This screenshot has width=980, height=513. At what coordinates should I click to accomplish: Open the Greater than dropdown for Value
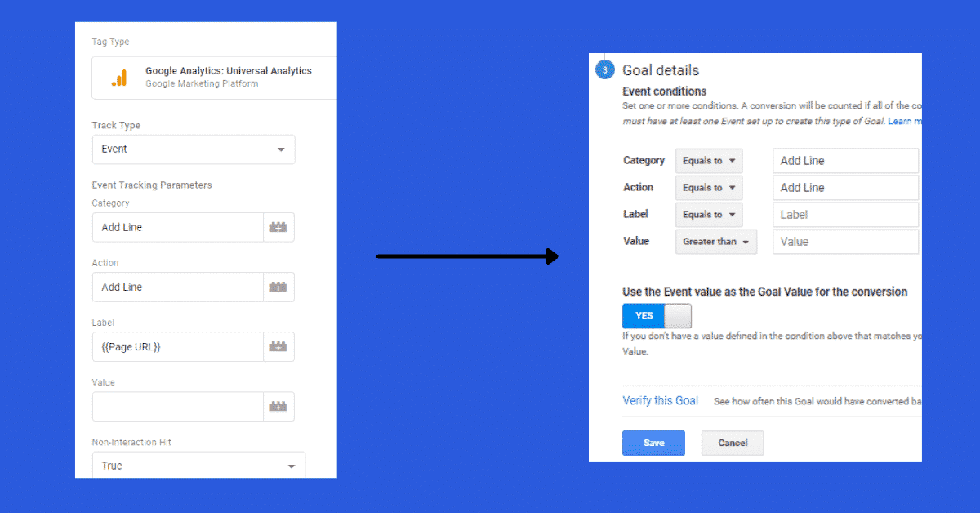click(x=715, y=241)
